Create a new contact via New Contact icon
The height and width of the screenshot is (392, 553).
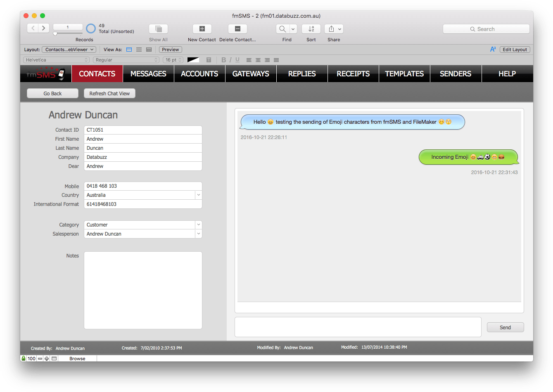[202, 29]
